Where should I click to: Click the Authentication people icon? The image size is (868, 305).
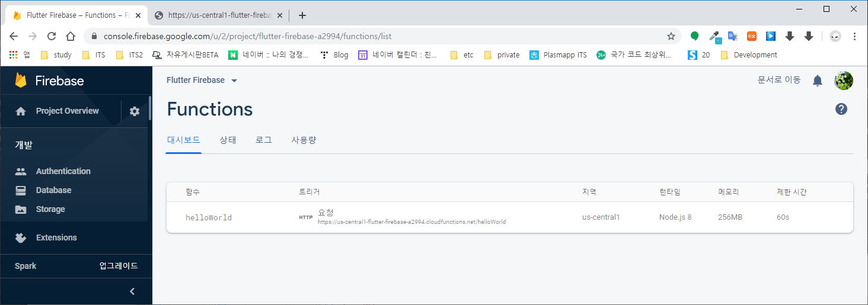(x=21, y=171)
